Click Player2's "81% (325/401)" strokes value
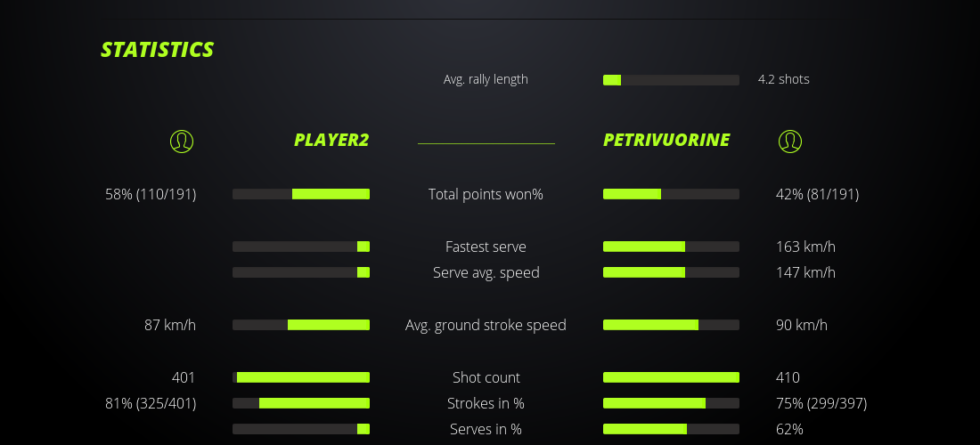This screenshot has height=445, width=980. point(151,403)
